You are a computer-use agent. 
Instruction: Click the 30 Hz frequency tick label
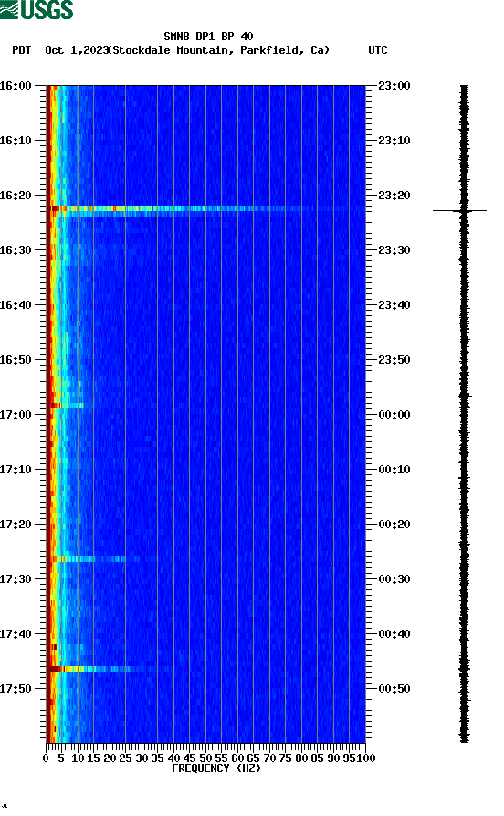(142, 758)
